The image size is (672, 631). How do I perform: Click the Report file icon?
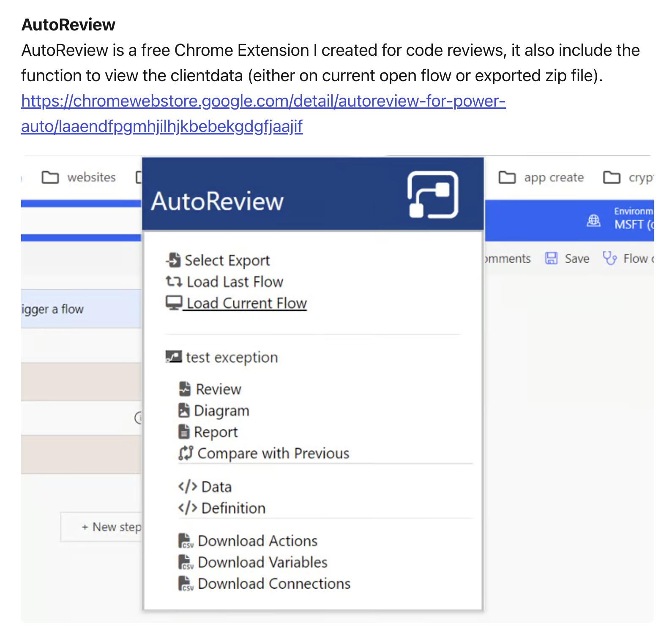184,431
